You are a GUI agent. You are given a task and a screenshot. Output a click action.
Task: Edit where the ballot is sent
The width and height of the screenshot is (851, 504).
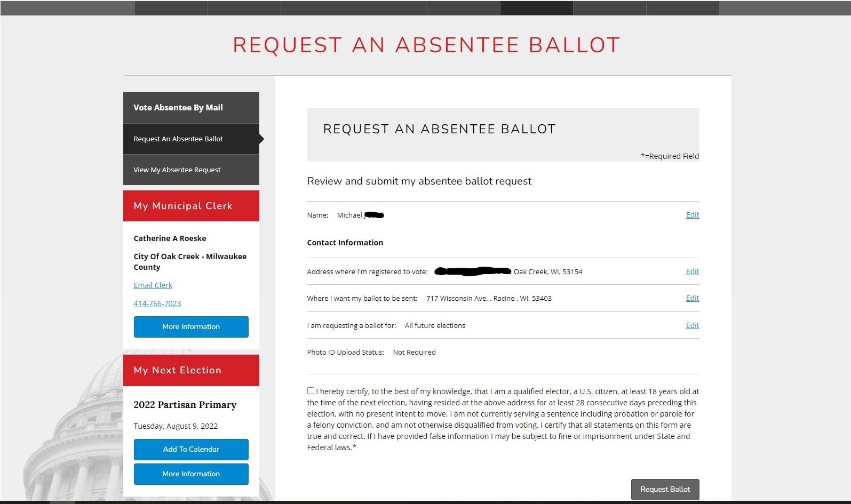692,298
